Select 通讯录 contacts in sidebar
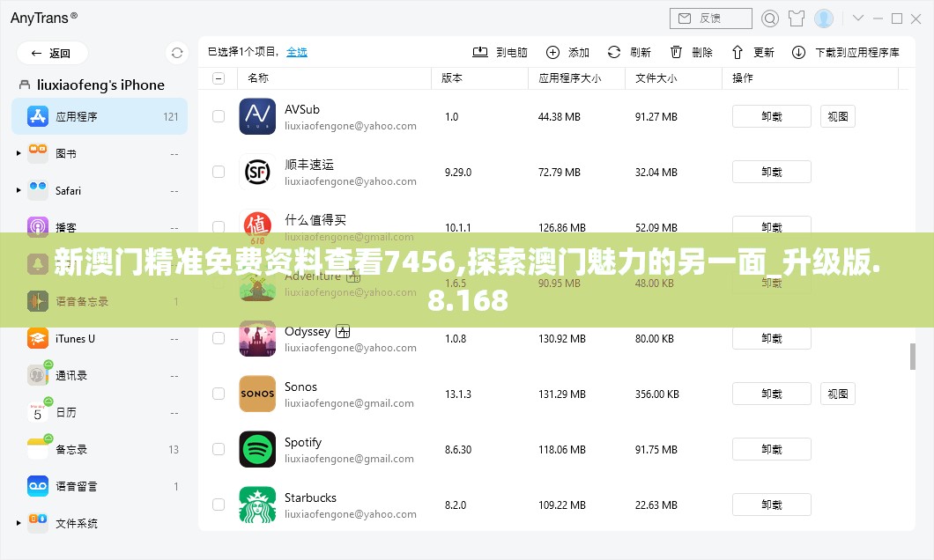 [x=100, y=375]
